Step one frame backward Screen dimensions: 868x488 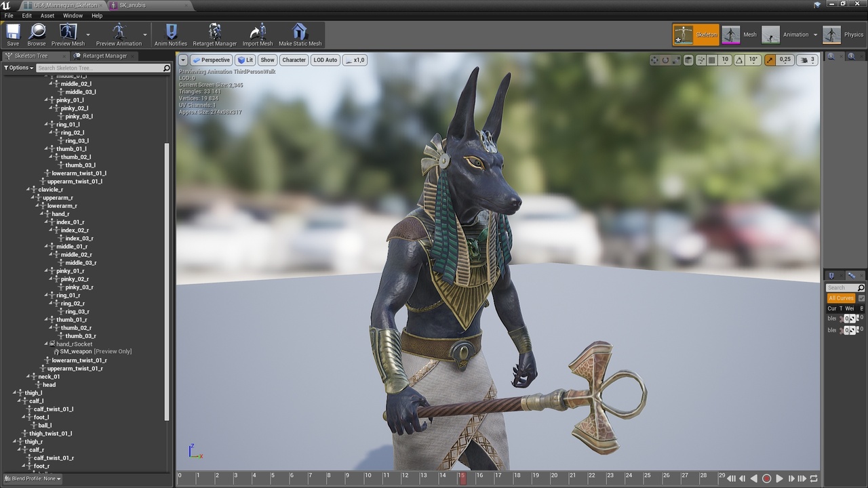[742, 479]
